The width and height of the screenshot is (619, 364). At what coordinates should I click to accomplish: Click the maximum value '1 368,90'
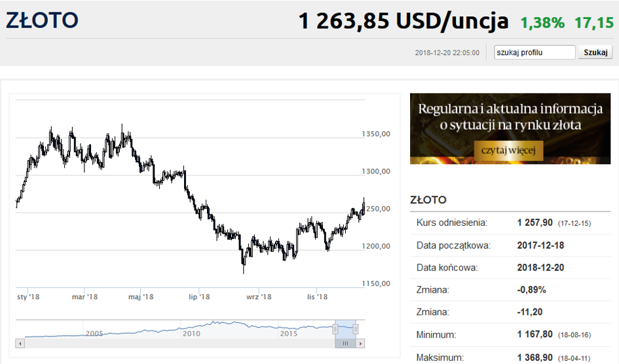pyautogui.click(x=535, y=357)
